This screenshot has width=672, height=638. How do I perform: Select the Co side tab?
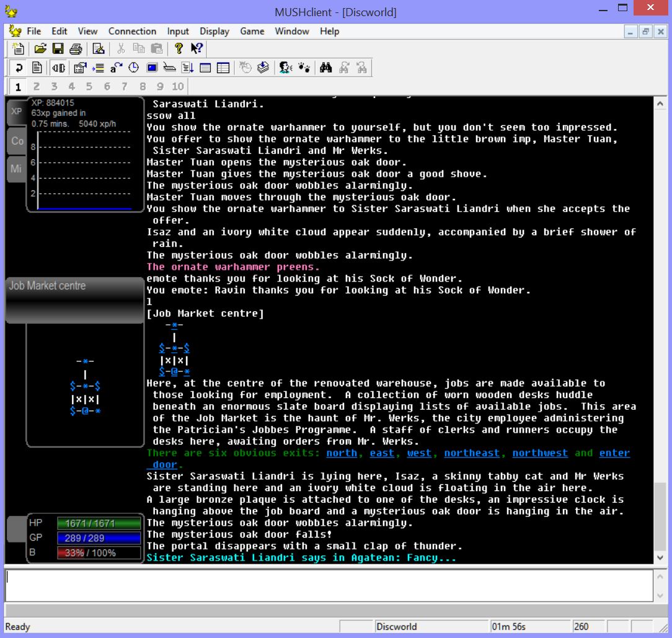pyautogui.click(x=17, y=141)
